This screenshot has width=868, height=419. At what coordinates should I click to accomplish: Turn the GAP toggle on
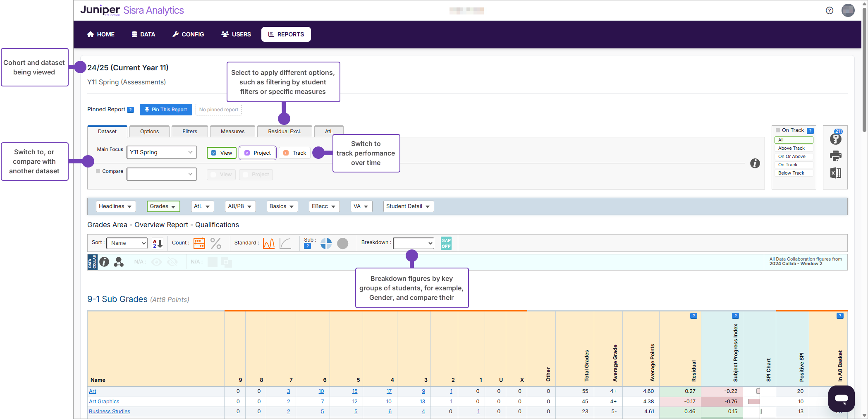[446, 243]
